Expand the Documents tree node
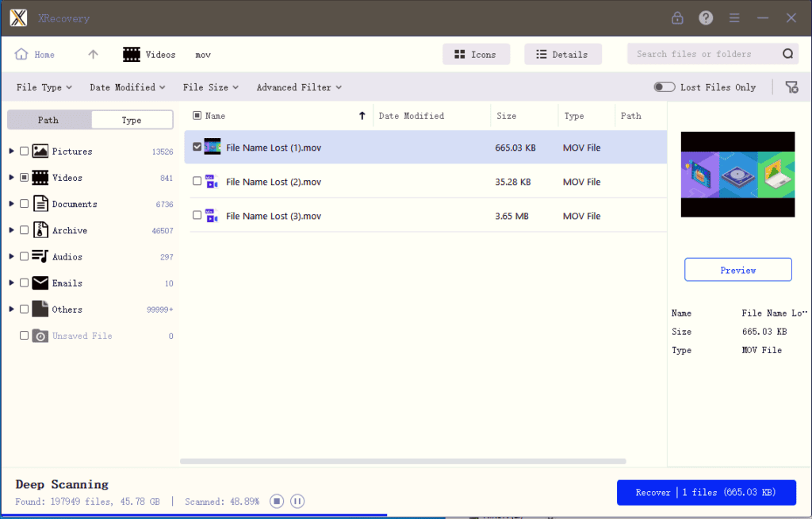Viewport: 812px width, 519px height. point(11,204)
